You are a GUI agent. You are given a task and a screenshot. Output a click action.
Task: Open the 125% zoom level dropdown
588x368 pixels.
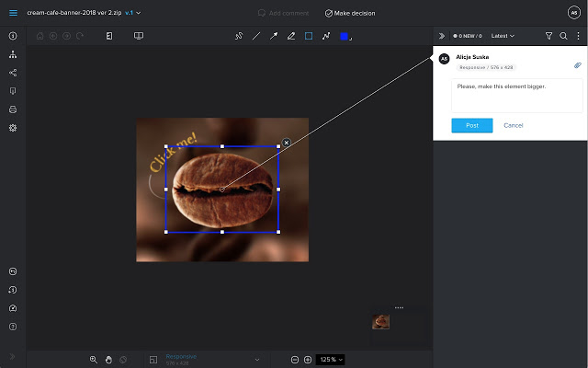[331, 359]
